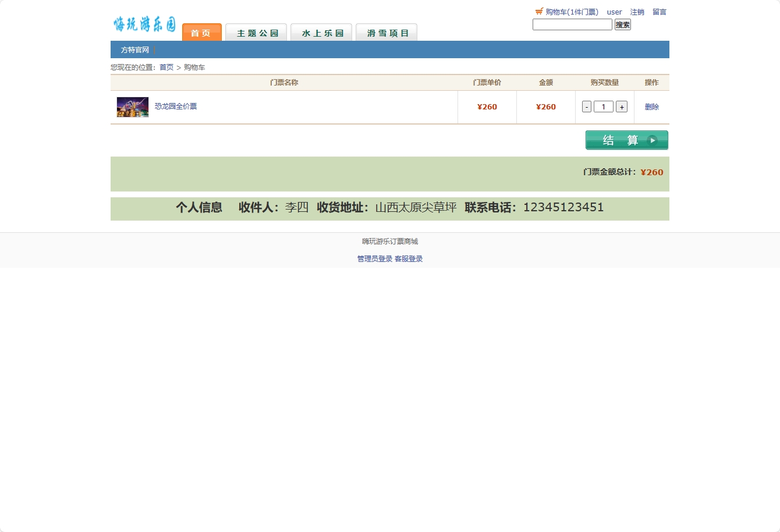The image size is (780, 532).
Task: Select the 滑雪项目 tab
Action: click(x=387, y=32)
